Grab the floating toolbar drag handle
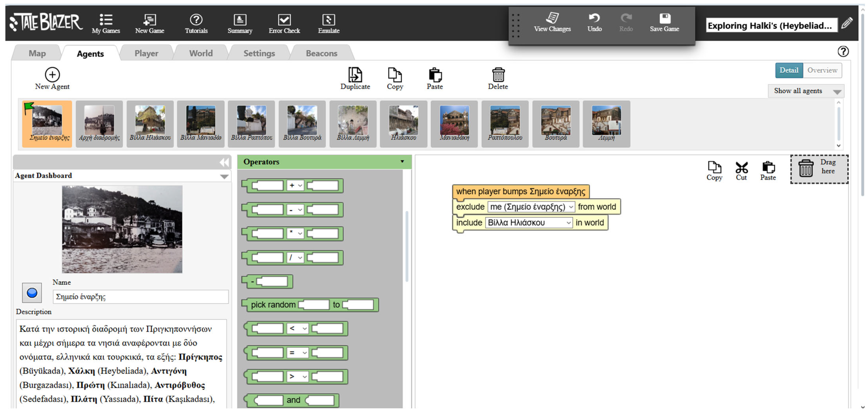868x417 pixels. [x=516, y=26]
